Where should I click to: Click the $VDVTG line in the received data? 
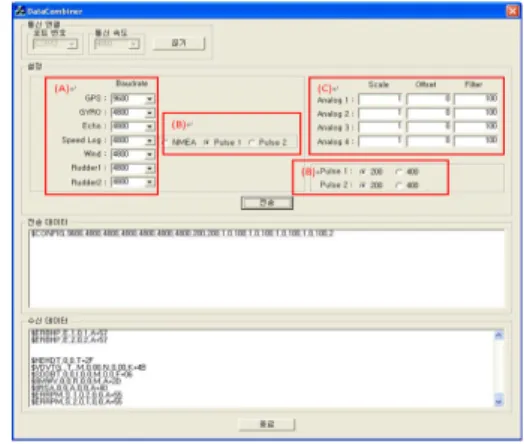[x=89, y=367]
